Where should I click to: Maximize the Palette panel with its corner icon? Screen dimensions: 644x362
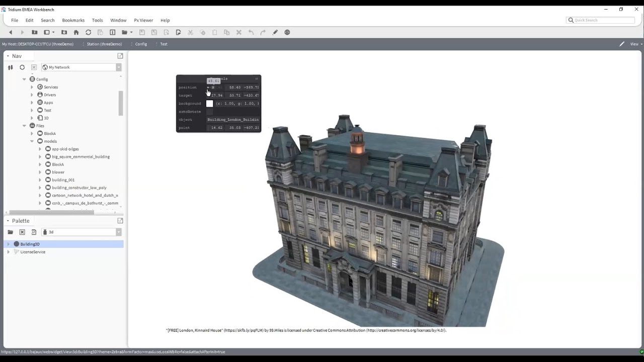click(x=120, y=221)
